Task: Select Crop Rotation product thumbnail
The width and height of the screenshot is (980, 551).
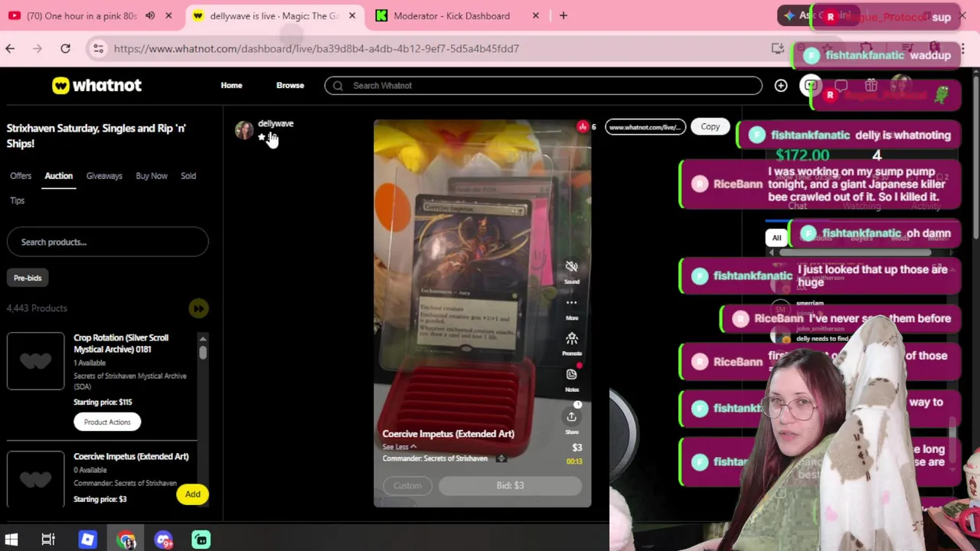Action: pos(36,360)
